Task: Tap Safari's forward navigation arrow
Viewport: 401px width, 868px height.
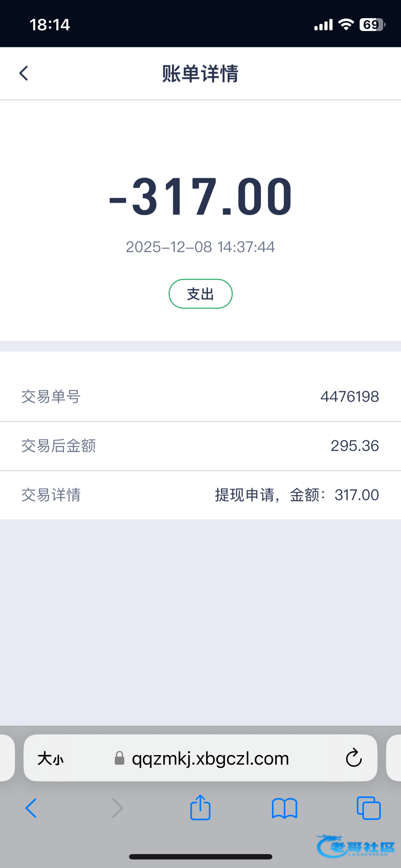Action: [x=117, y=808]
